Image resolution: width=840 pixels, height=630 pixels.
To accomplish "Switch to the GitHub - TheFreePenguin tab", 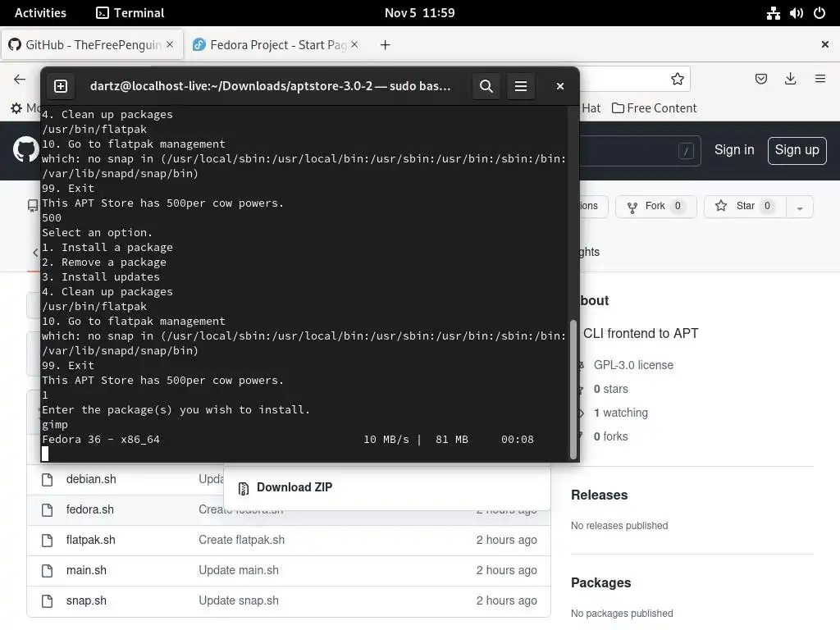I will [x=92, y=45].
